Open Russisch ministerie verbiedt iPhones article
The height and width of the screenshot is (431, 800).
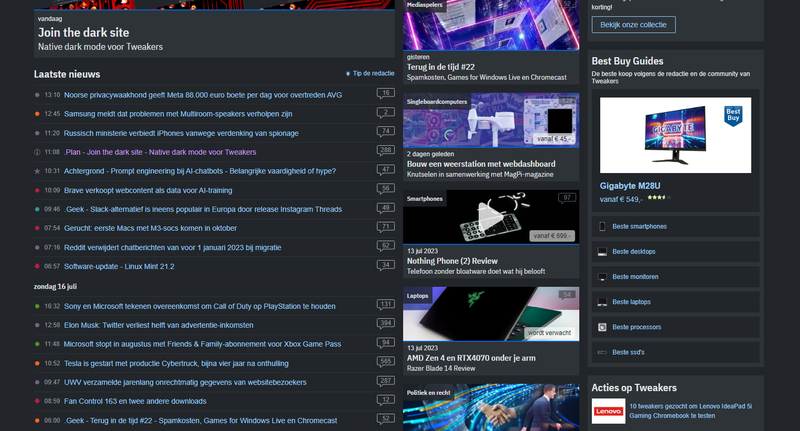point(181,133)
